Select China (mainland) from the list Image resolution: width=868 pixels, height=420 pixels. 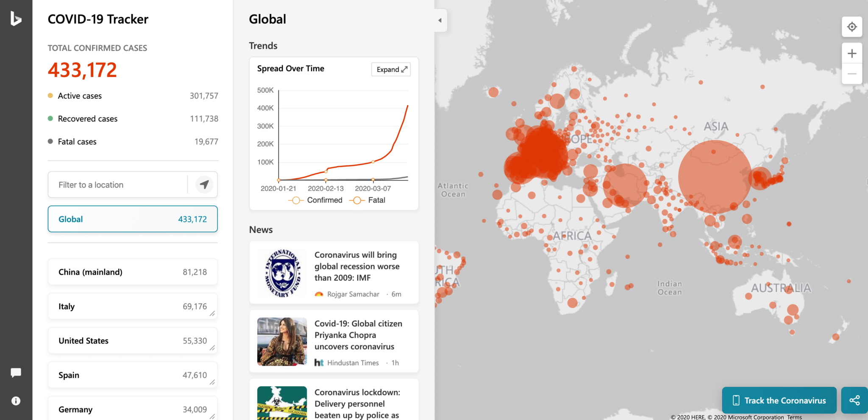tap(133, 272)
